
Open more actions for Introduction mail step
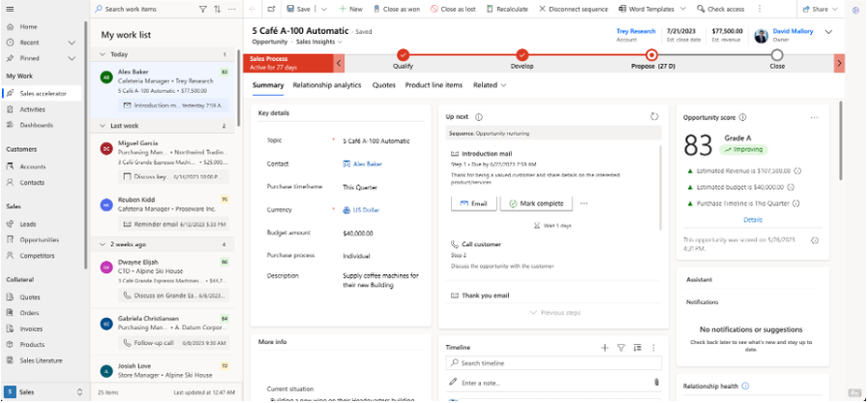tap(584, 203)
